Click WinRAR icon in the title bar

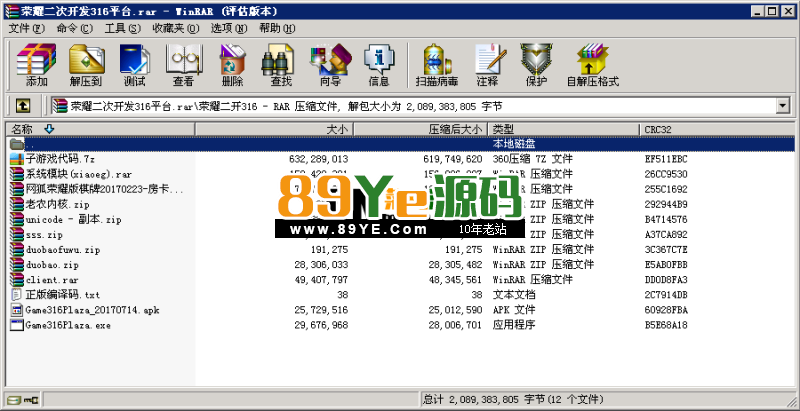tap(12, 11)
